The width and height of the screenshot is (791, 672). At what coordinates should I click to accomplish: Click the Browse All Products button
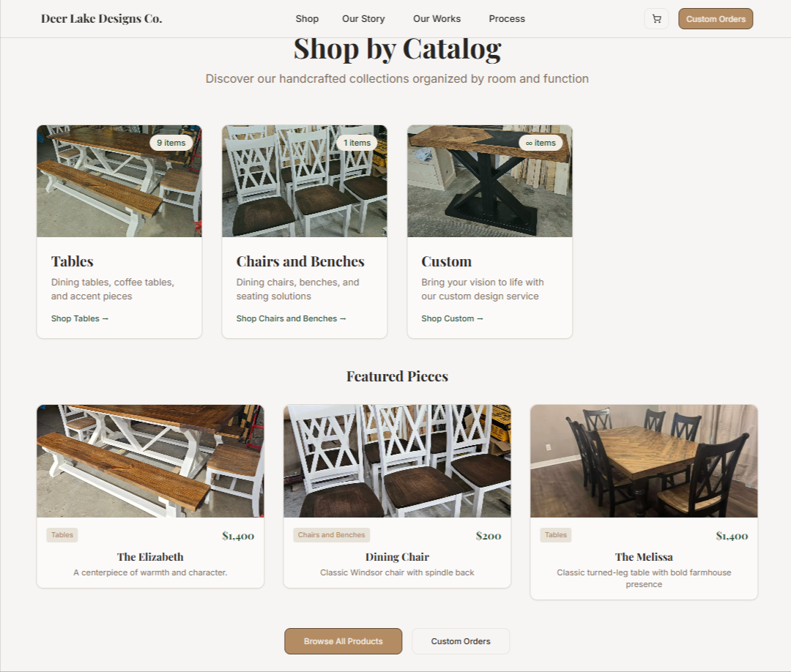343,641
